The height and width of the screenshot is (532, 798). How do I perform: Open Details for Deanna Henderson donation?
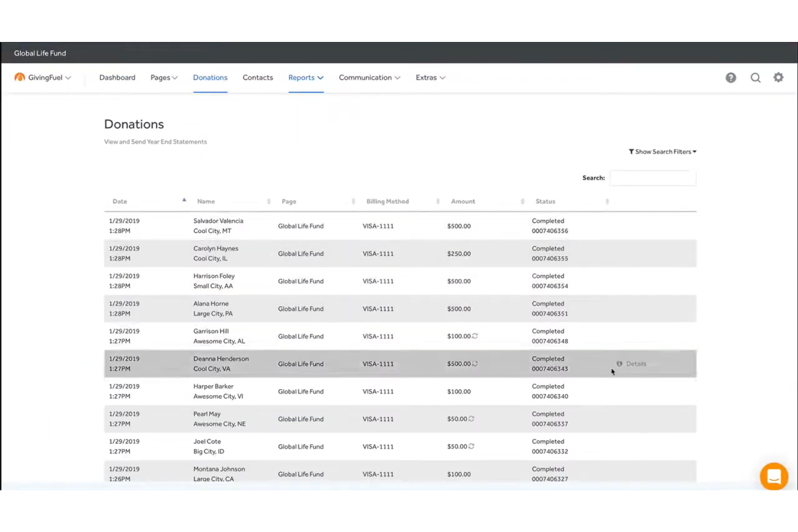tap(631, 364)
